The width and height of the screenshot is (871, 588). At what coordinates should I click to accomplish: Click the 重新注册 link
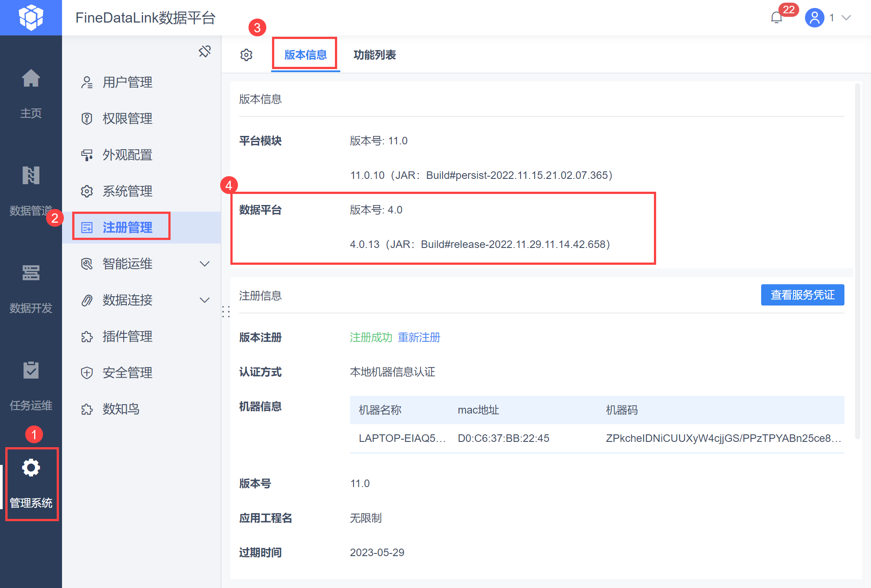point(419,337)
